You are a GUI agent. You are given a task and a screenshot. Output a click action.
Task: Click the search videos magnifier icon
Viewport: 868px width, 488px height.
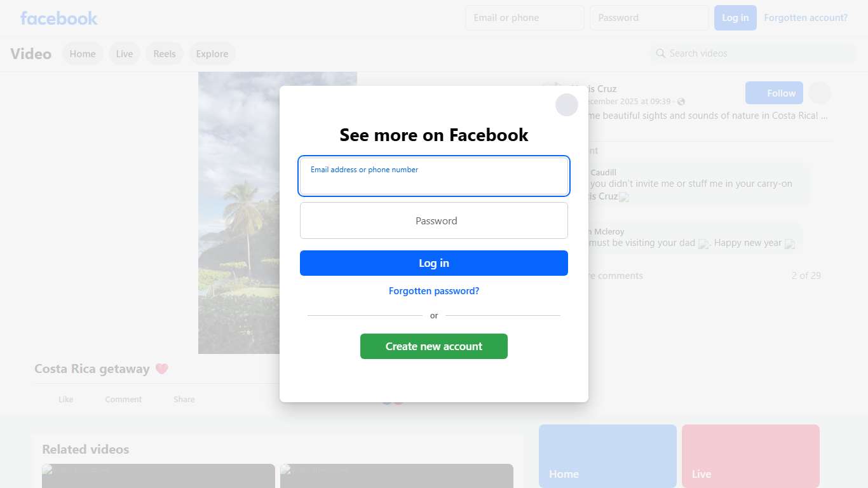tap(661, 53)
